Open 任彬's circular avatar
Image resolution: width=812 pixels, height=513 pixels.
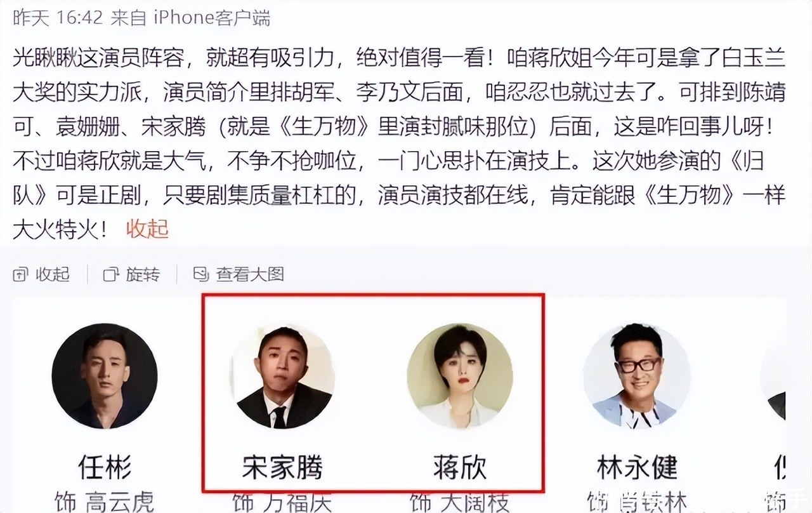[x=105, y=376]
